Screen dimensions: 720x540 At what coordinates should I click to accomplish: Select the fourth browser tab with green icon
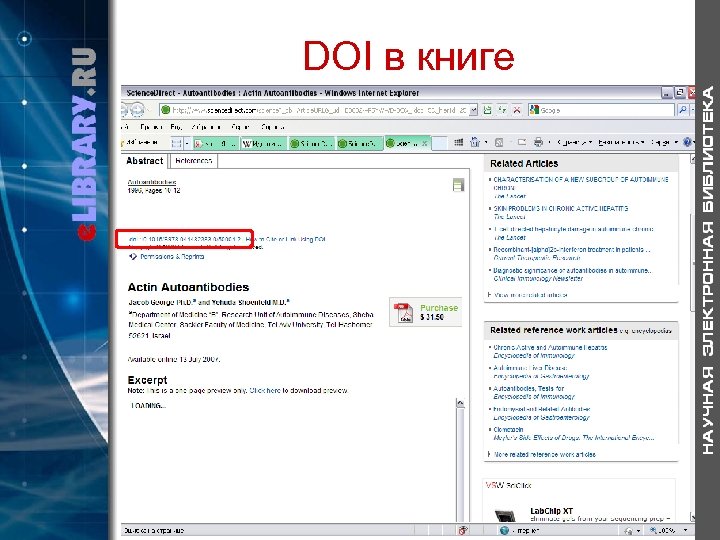coord(360,144)
